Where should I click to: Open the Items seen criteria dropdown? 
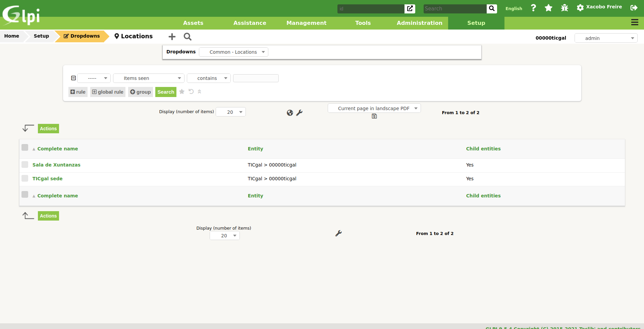(x=149, y=78)
